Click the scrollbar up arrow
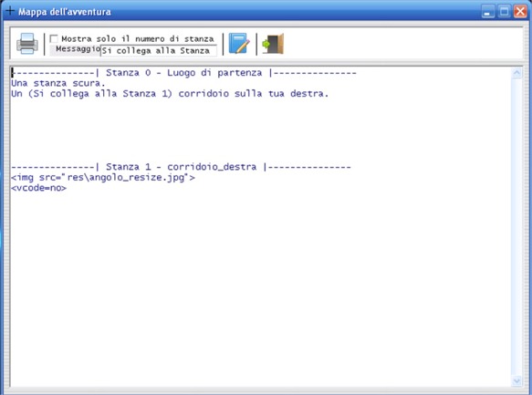The height and width of the screenshot is (395, 532). coord(516,73)
